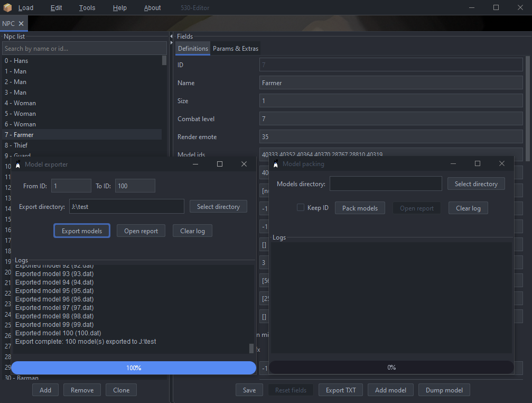Click the exporter 100% progress bar
The image size is (532, 403).
tap(134, 368)
